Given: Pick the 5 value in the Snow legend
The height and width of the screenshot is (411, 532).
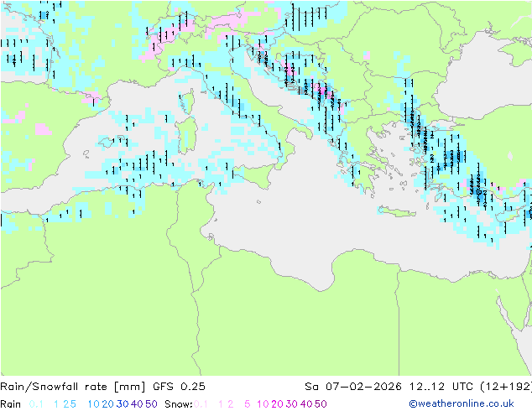Looking at the screenshot, I should point(248,404).
